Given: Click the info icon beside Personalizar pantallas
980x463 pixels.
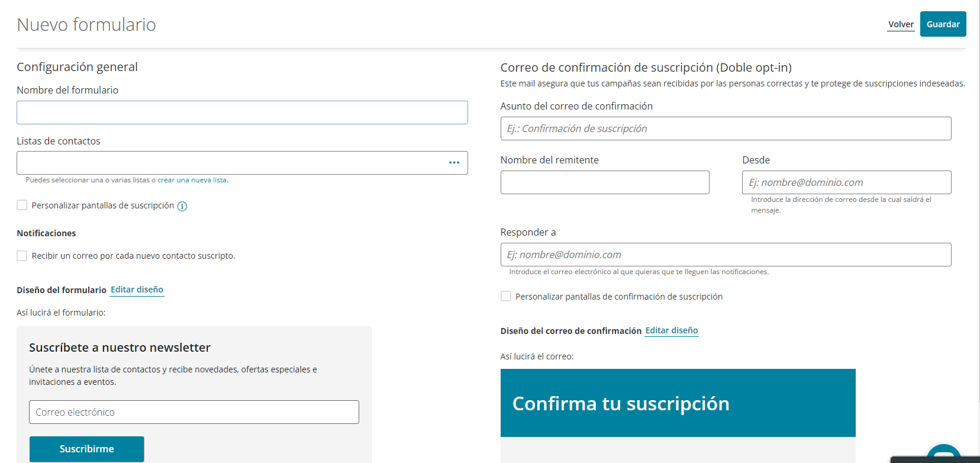Looking at the screenshot, I should pos(182,206).
